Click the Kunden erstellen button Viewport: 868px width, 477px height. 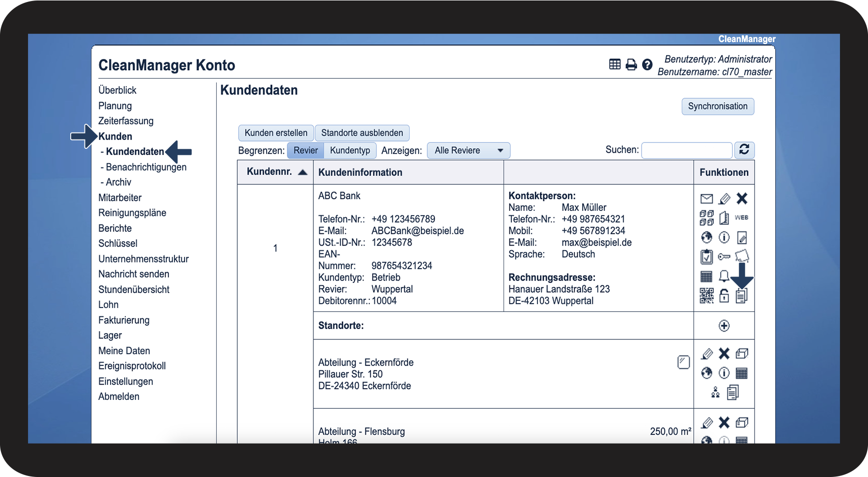[x=276, y=133]
